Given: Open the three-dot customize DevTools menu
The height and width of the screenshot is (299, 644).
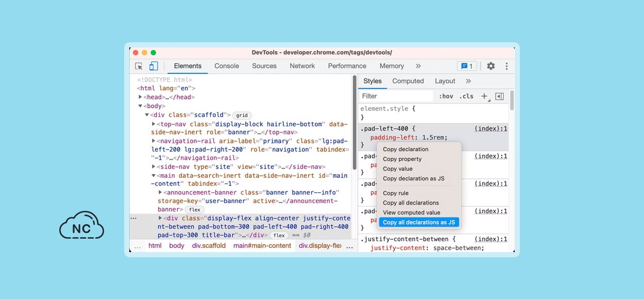Looking at the screenshot, I should tap(506, 66).
